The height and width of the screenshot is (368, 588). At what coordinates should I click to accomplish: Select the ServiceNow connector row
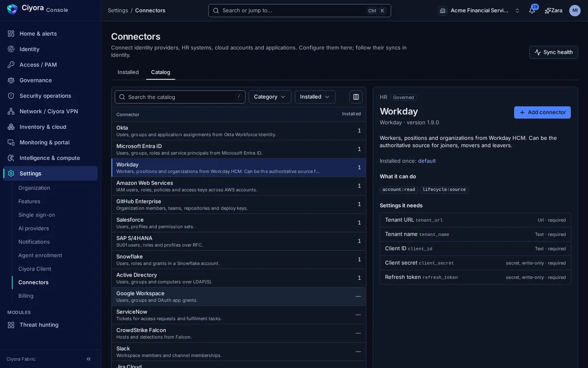[x=239, y=315]
